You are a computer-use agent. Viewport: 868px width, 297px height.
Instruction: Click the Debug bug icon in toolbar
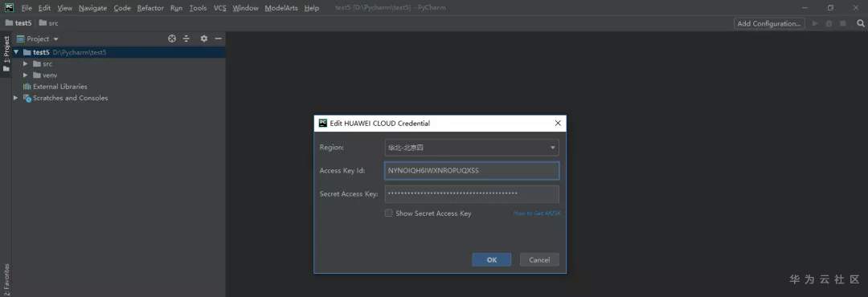point(829,23)
